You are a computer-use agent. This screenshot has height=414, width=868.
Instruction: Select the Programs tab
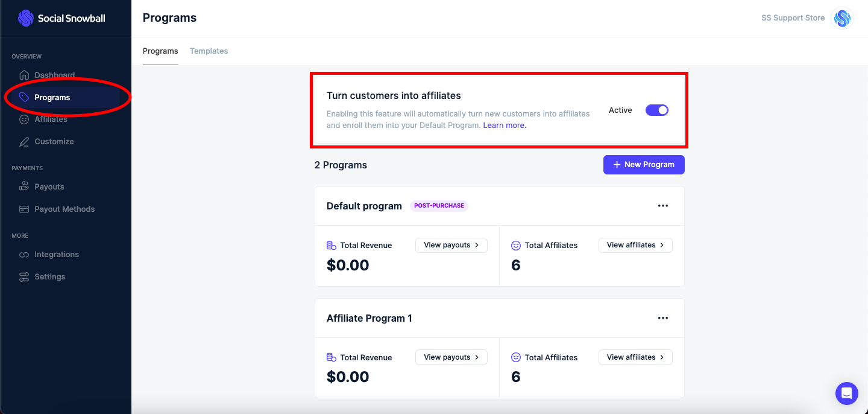click(160, 51)
